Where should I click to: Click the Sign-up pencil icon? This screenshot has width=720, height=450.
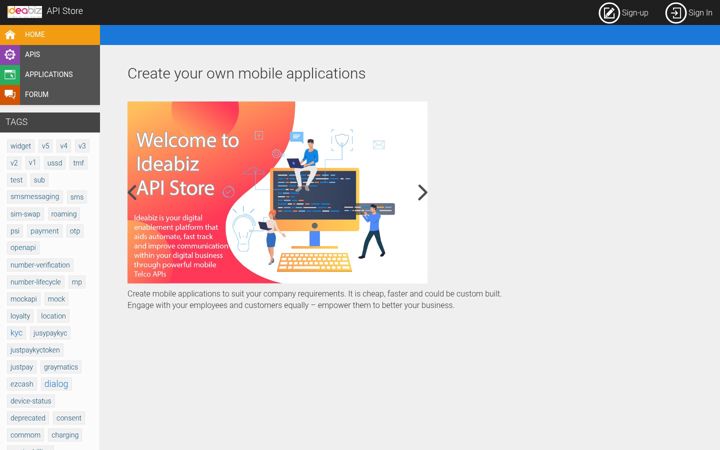click(x=609, y=13)
